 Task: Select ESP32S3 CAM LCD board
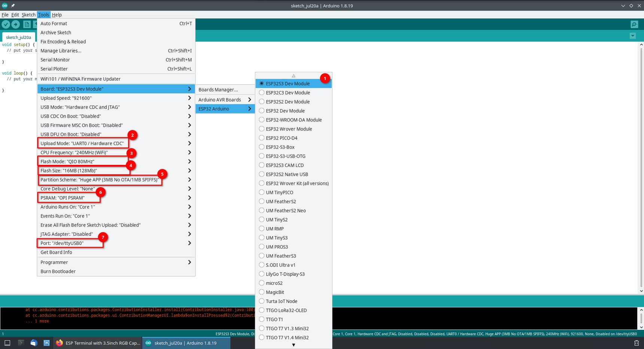pos(294,165)
